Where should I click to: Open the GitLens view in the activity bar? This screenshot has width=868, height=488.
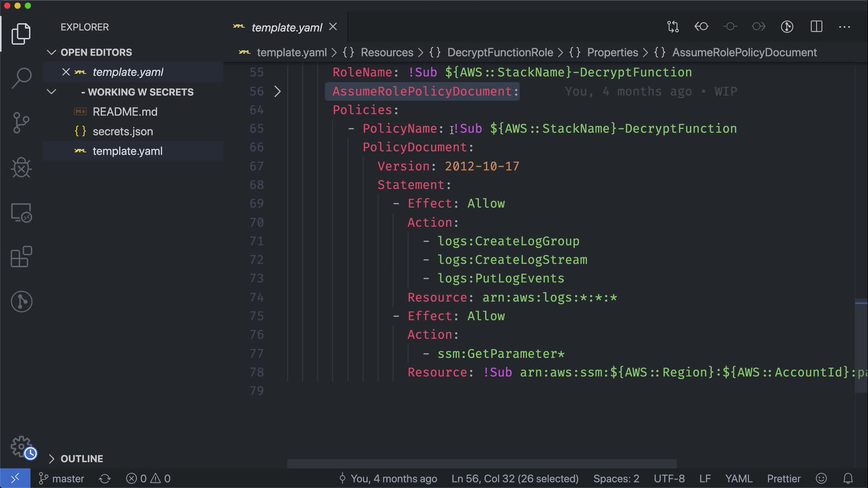[21, 302]
